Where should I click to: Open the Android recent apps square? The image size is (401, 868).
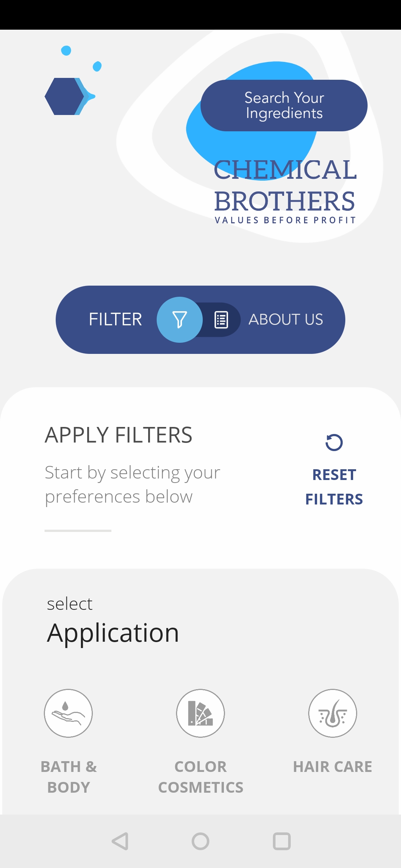282,841
